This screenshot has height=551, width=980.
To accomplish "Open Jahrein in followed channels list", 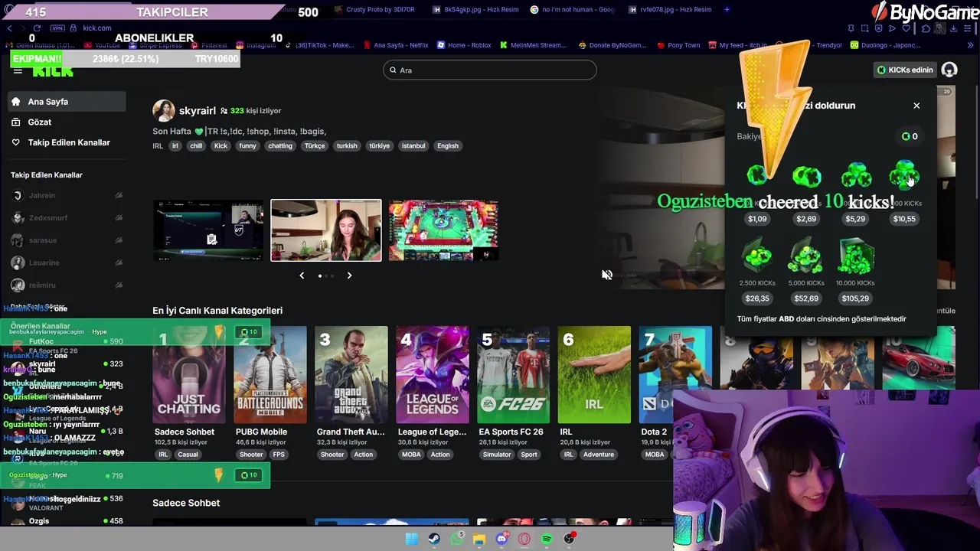I will coord(67,196).
